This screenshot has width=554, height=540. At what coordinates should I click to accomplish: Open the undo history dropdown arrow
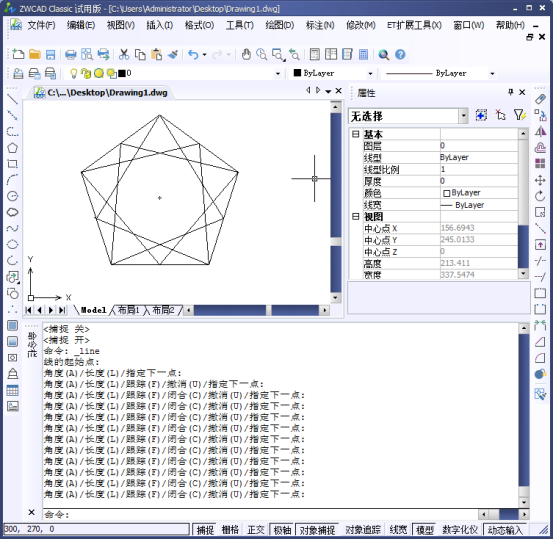[205, 54]
